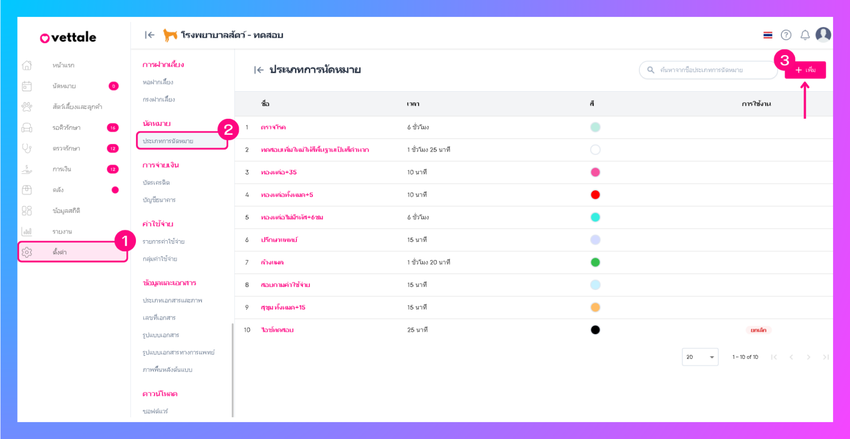
Task: Click the settings submenu vertical scrollbar
Action: pyautogui.click(x=233, y=370)
